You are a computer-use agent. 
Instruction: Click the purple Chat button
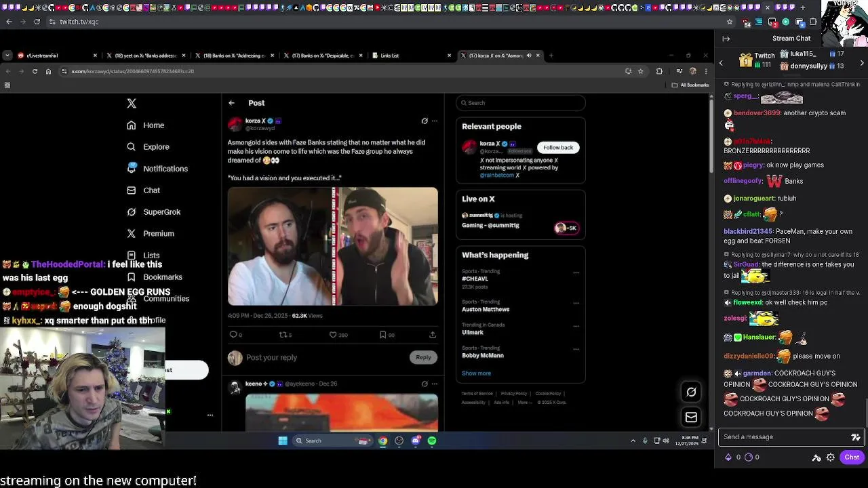(x=852, y=457)
